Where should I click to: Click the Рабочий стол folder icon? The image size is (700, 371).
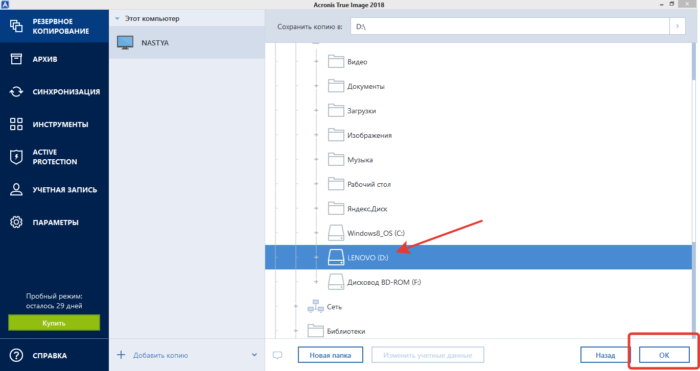pyautogui.click(x=336, y=184)
